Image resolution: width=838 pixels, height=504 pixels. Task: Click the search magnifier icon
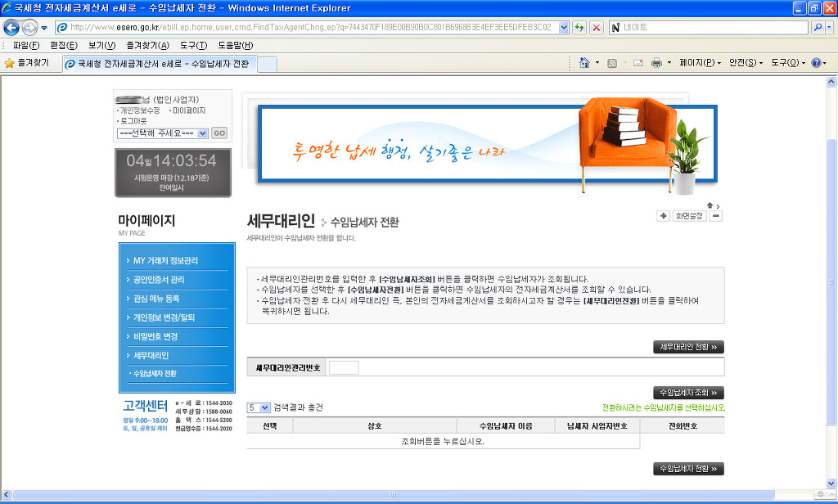[x=818, y=27]
